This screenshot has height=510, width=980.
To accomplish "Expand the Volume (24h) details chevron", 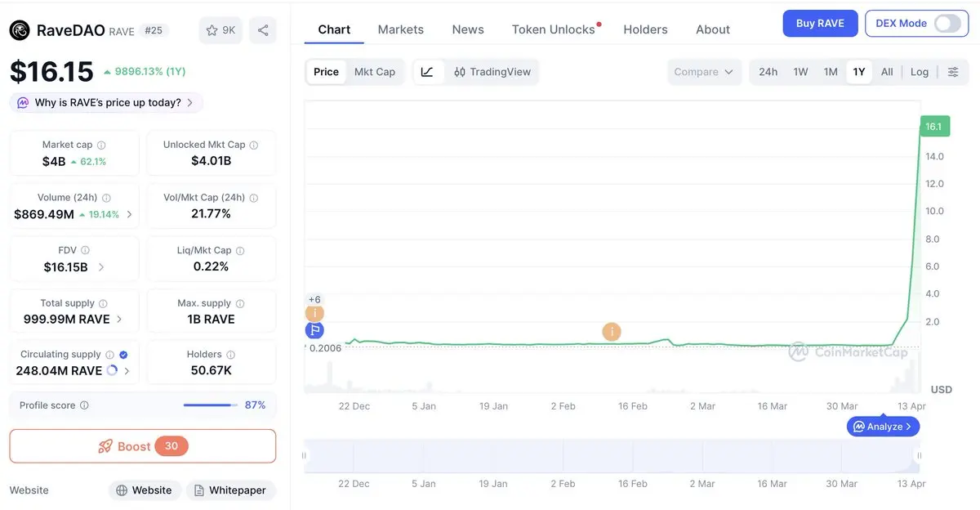I will click(130, 214).
